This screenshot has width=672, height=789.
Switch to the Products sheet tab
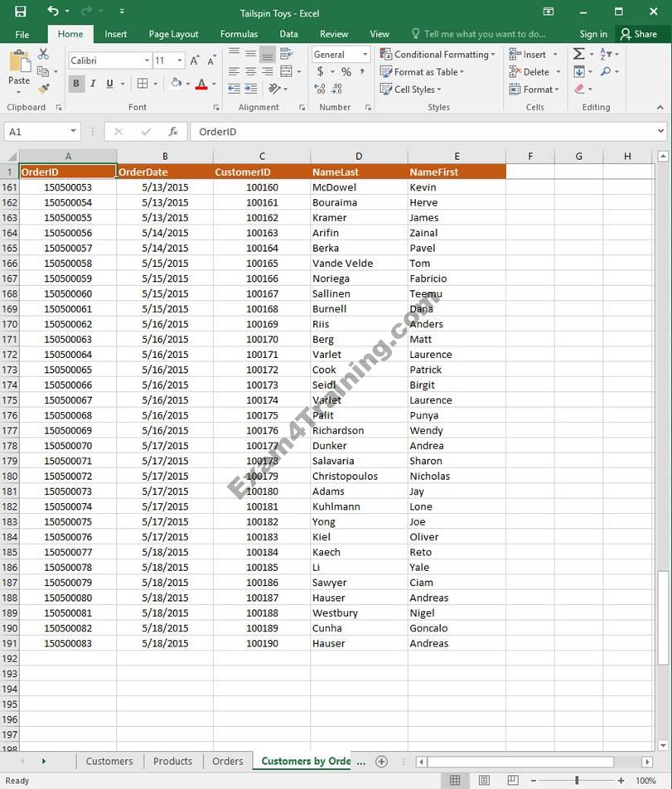(172, 761)
